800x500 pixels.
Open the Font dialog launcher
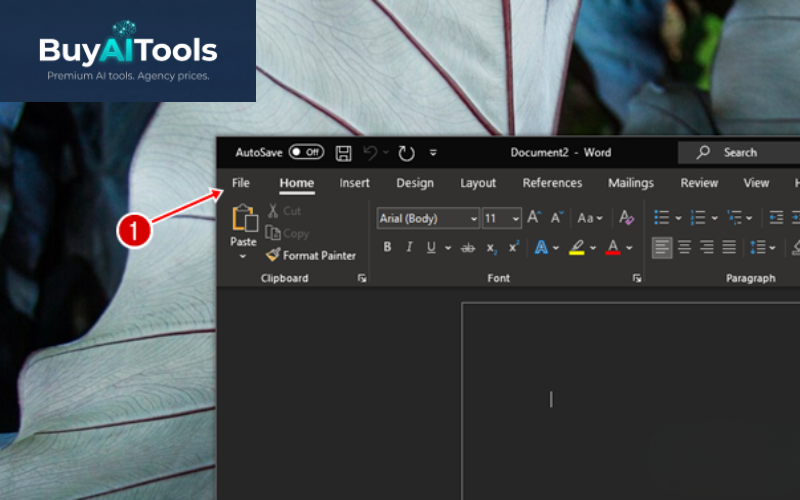pyautogui.click(x=637, y=278)
